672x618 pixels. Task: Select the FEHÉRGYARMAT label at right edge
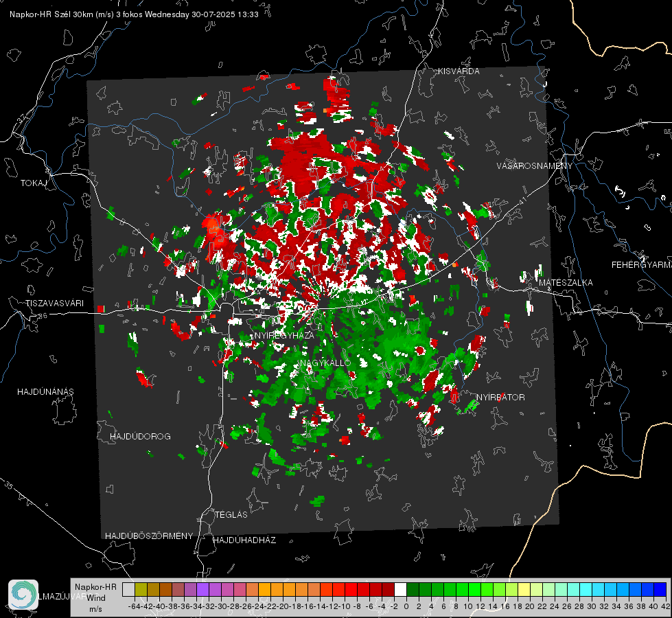[641, 265]
